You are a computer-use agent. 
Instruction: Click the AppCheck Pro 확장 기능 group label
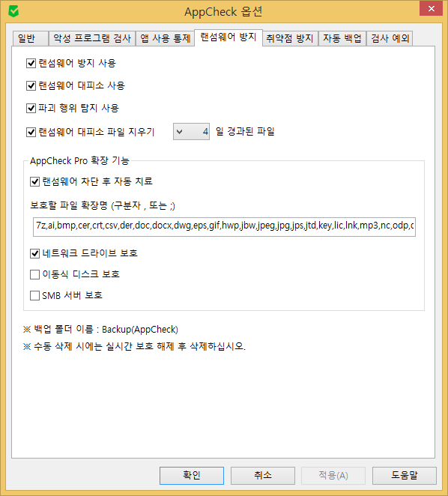pos(79,160)
